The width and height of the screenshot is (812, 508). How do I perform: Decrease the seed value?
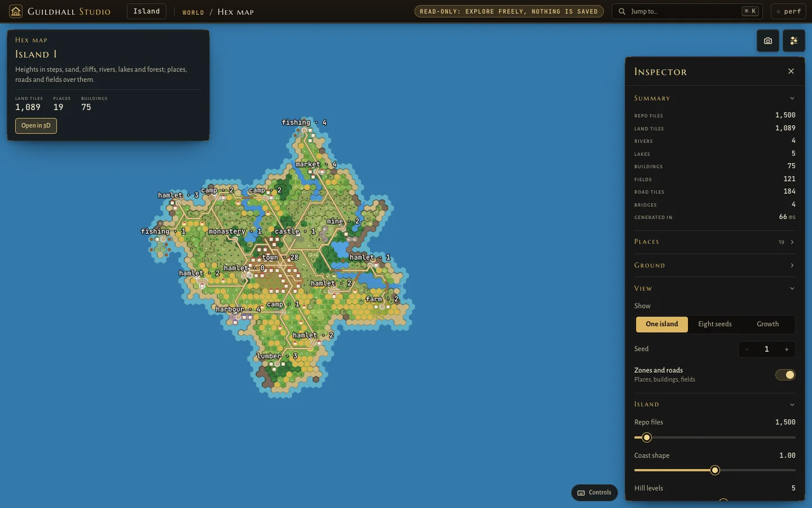[747, 349]
